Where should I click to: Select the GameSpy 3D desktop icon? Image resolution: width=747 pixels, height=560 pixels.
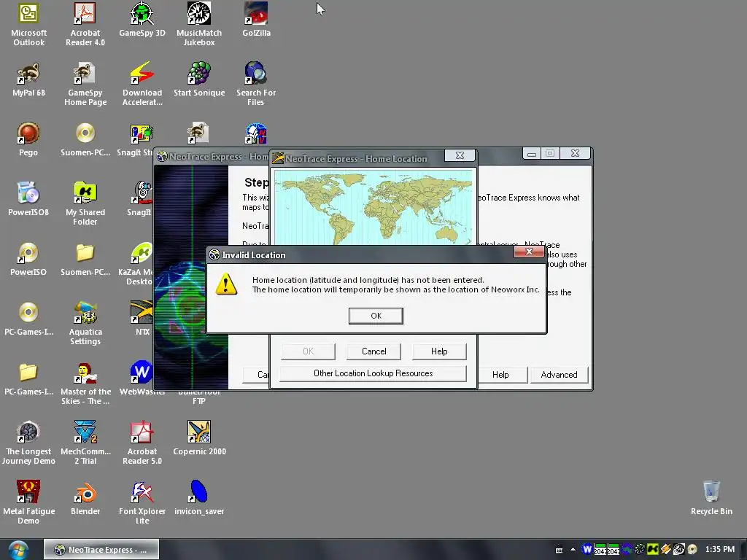142,20
